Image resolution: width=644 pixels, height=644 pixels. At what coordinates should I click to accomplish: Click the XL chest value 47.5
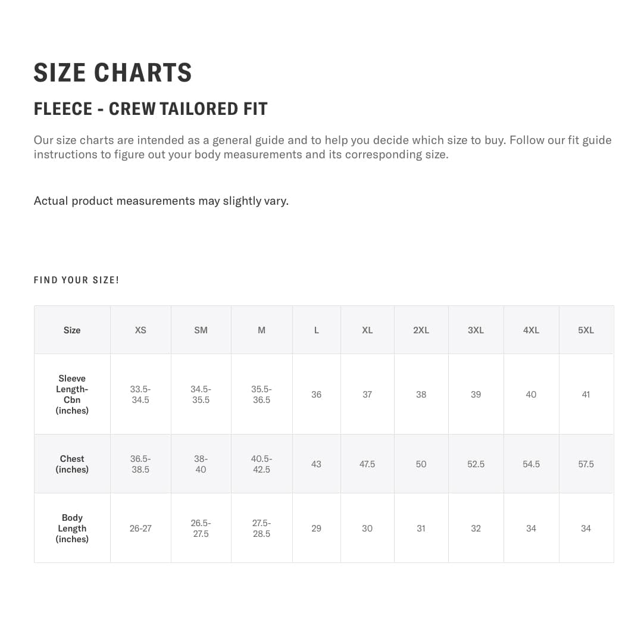(367, 464)
